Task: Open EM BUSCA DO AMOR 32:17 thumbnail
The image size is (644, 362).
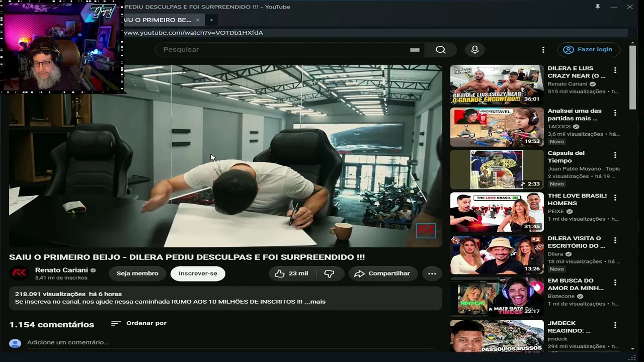Action: tap(497, 297)
